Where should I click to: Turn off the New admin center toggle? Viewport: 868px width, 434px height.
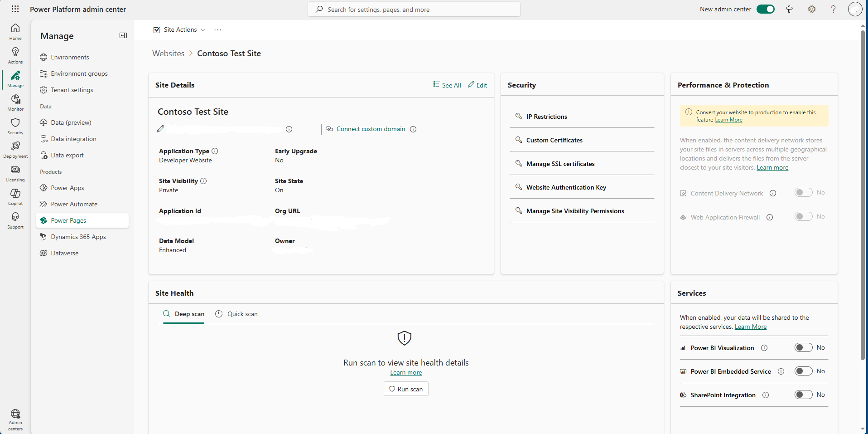[766, 9]
